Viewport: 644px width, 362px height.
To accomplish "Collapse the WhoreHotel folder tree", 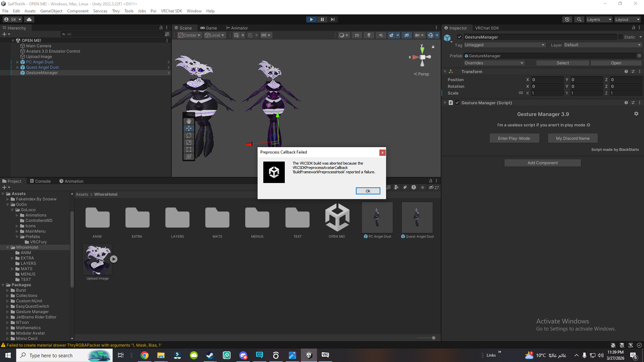I will pyautogui.click(x=7, y=247).
